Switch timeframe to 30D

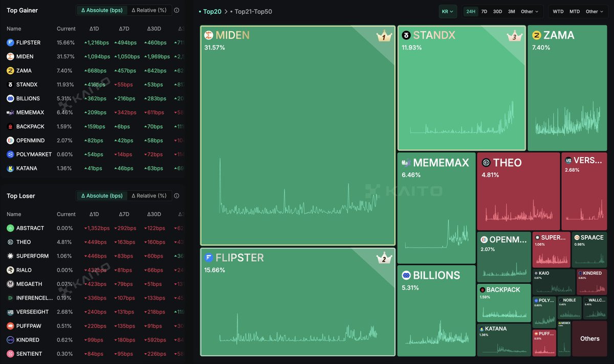[x=497, y=11]
